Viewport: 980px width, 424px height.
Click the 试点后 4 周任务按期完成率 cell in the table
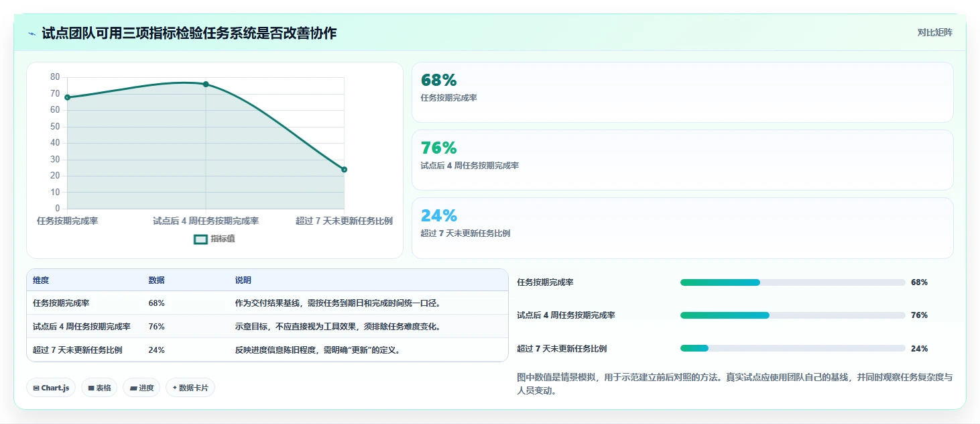click(82, 327)
